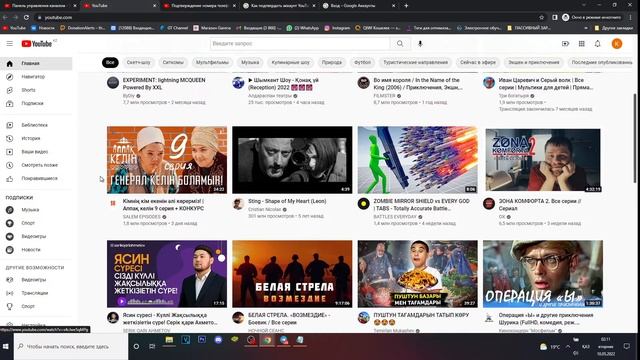
Task: Click the YouTube search input field
Action: [x=300, y=44]
